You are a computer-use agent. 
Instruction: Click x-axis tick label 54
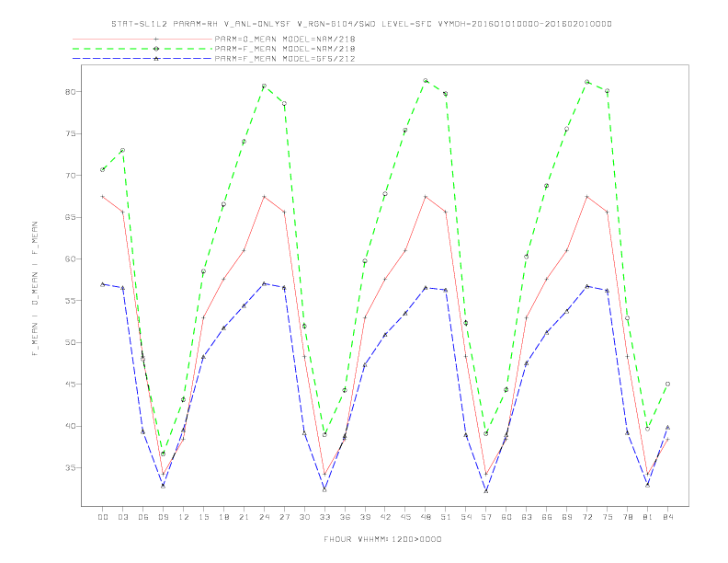point(466,517)
